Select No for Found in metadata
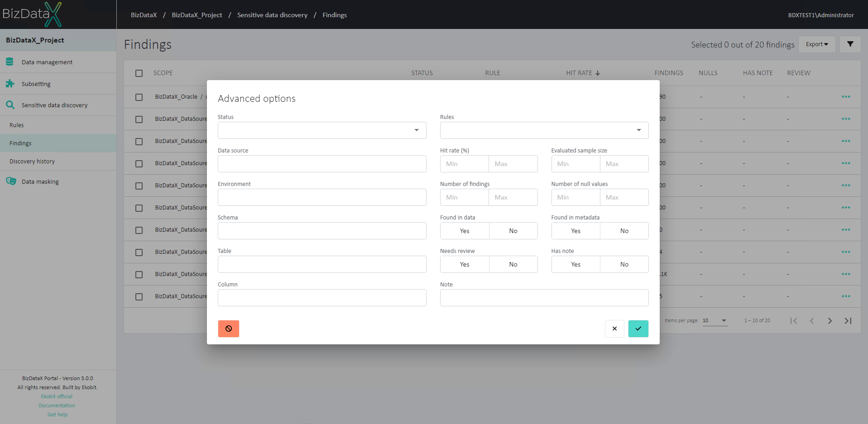868x424 pixels. pyautogui.click(x=624, y=231)
